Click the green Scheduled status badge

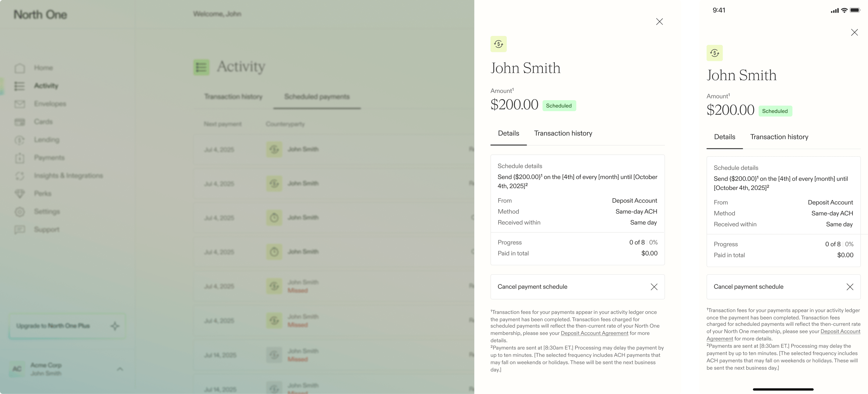tap(559, 106)
